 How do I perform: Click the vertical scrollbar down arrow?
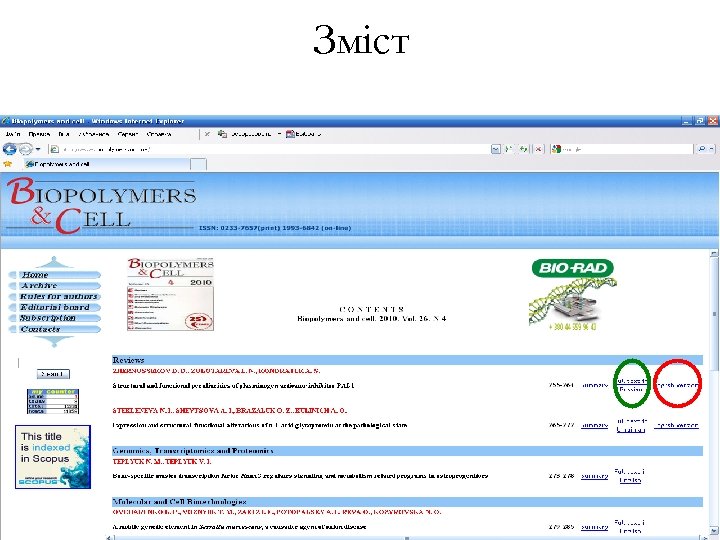pos(714,531)
